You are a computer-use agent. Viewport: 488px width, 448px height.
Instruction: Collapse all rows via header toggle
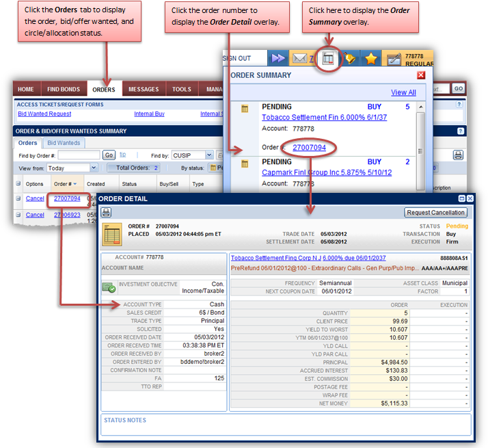tap(18, 184)
